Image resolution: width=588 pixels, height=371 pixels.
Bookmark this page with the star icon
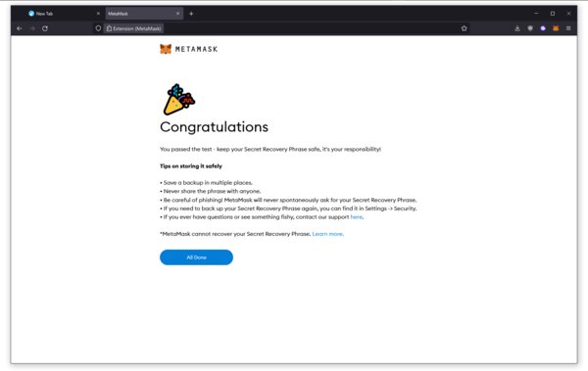click(464, 28)
